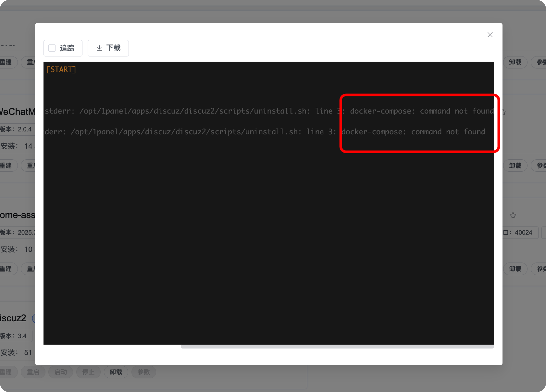Viewport: 546px width, 392px height.
Task: Click the version 2.0.4 label in background
Action: tap(17, 129)
